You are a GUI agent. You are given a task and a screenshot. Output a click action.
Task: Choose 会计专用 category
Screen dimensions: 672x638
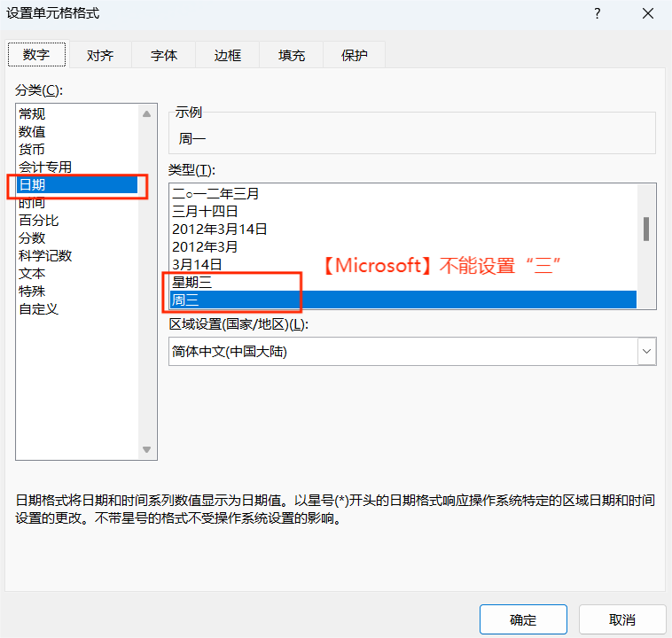pyautogui.click(x=45, y=167)
